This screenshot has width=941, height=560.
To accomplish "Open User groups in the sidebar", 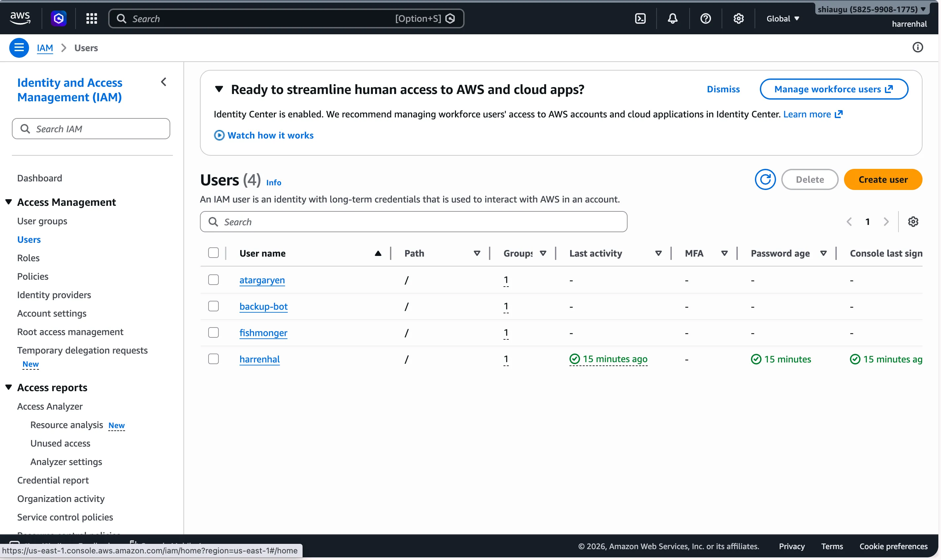I will (42, 221).
